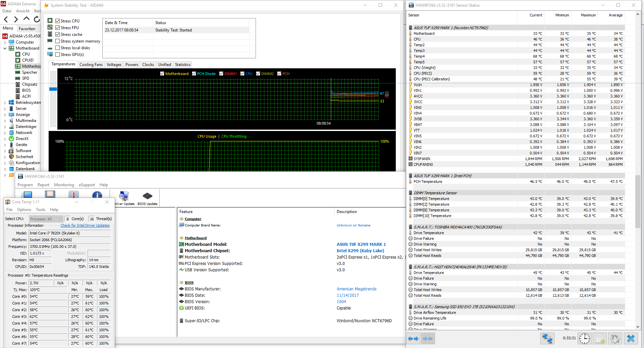644x348 pixels.
Task: Enable Stress local disks checkbox
Action: click(x=58, y=48)
